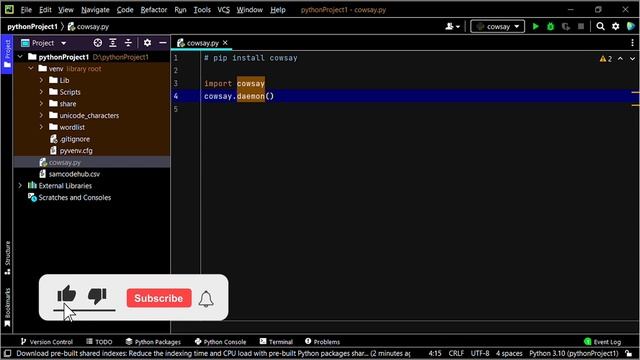The width and height of the screenshot is (640, 360).
Task: Open cowsay run configuration dropdown
Action: click(498, 27)
